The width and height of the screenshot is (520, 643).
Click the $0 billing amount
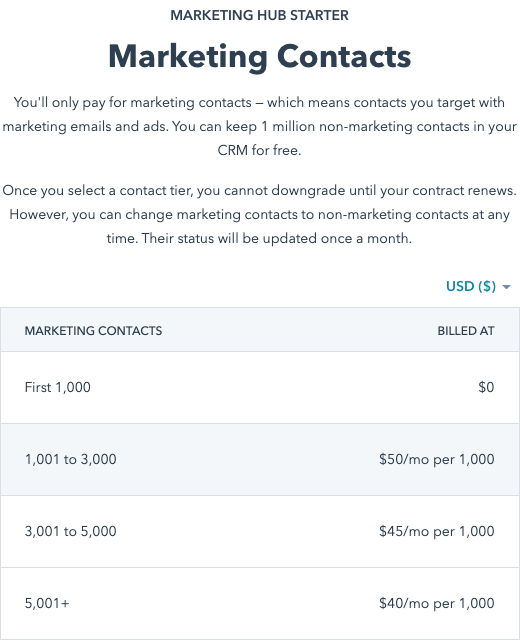click(x=486, y=388)
